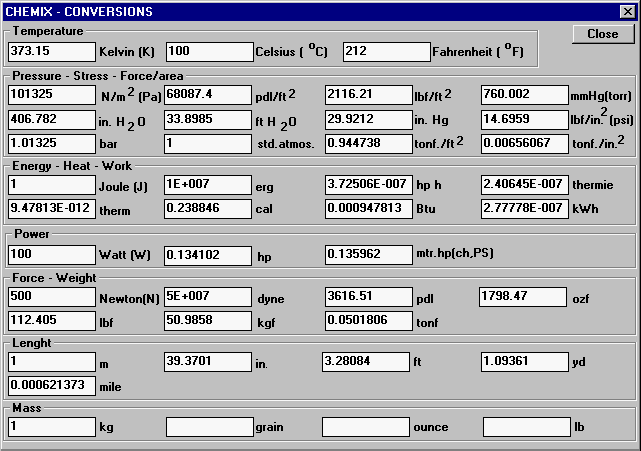Click the Newton (N) force field
The height and width of the screenshot is (451, 641).
(52, 297)
